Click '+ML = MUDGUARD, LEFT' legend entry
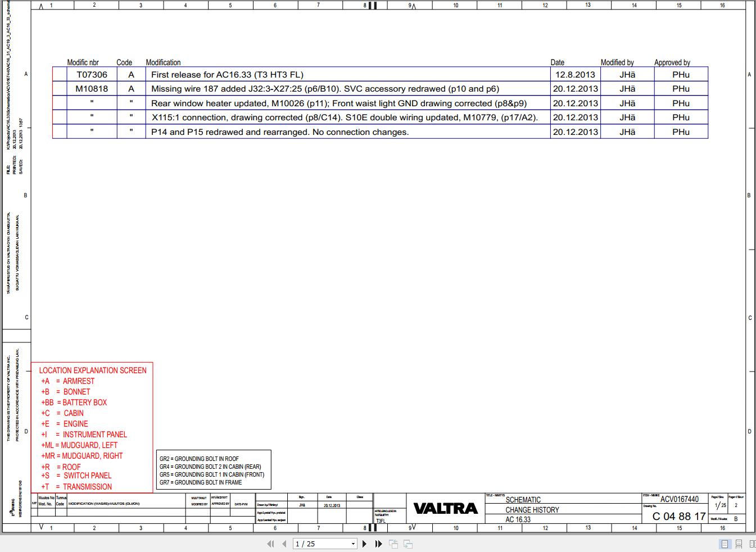Screen dimensions: 756x552 click(x=79, y=445)
